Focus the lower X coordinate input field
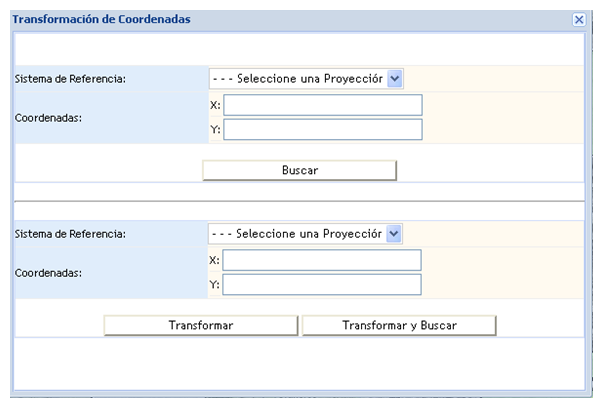 pos(322,260)
